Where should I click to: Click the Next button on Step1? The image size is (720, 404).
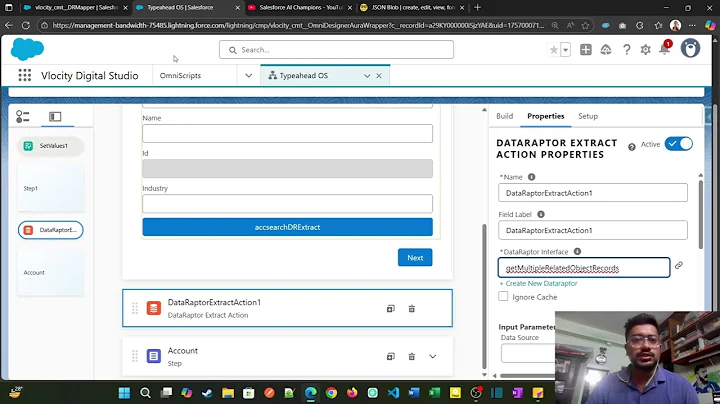[x=415, y=258]
